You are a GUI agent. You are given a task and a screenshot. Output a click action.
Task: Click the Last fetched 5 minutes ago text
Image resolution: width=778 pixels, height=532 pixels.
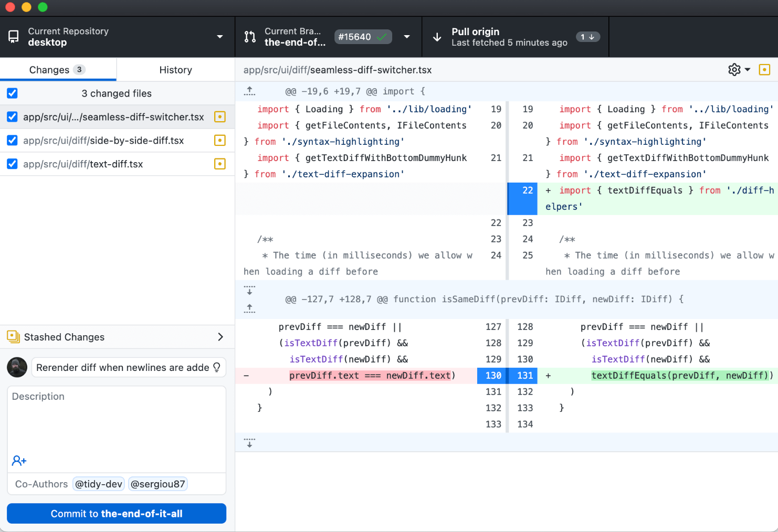[x=509, y=42]
